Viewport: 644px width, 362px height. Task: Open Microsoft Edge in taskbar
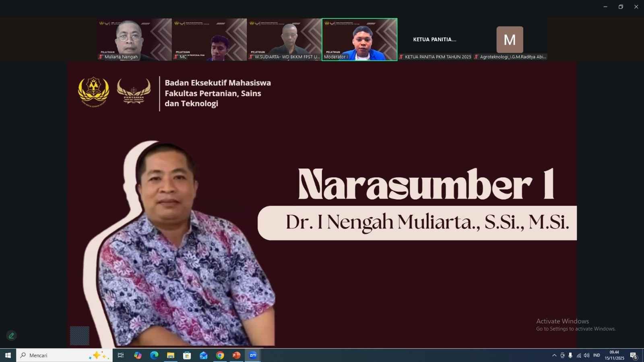pos(154,355)
